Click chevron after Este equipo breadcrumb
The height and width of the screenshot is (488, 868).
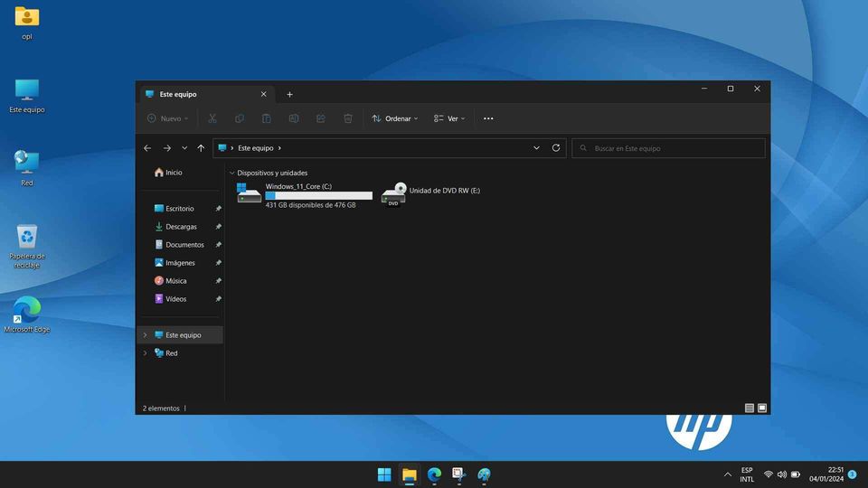[x=279, y=148]
